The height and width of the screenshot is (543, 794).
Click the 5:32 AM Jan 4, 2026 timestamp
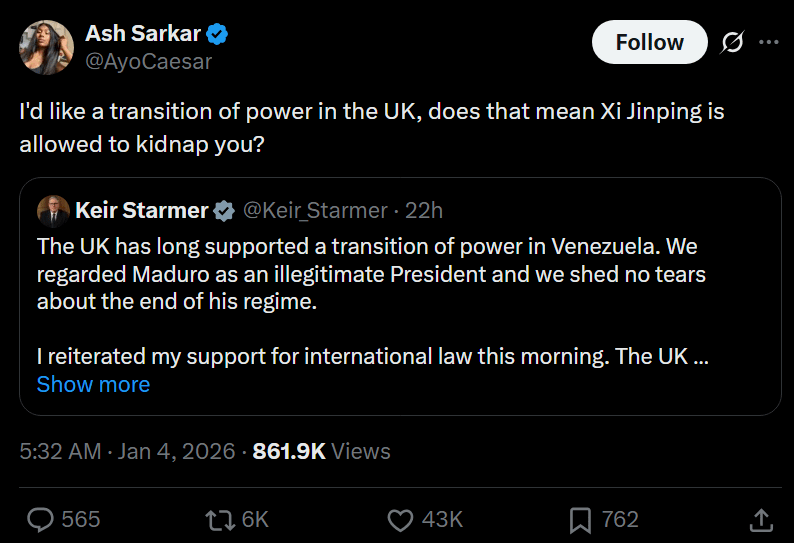tap(126, 451)
